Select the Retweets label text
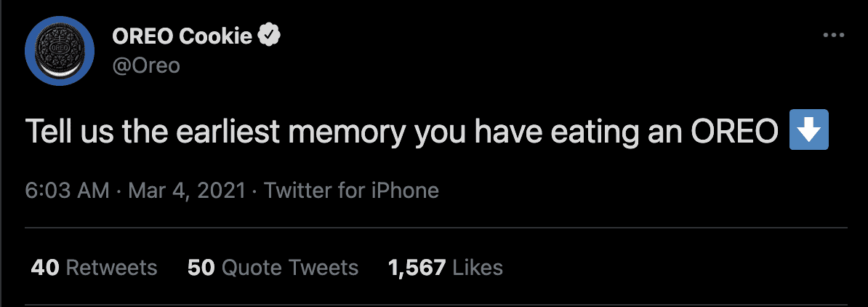The image size is (868, 307). [112, 268]
